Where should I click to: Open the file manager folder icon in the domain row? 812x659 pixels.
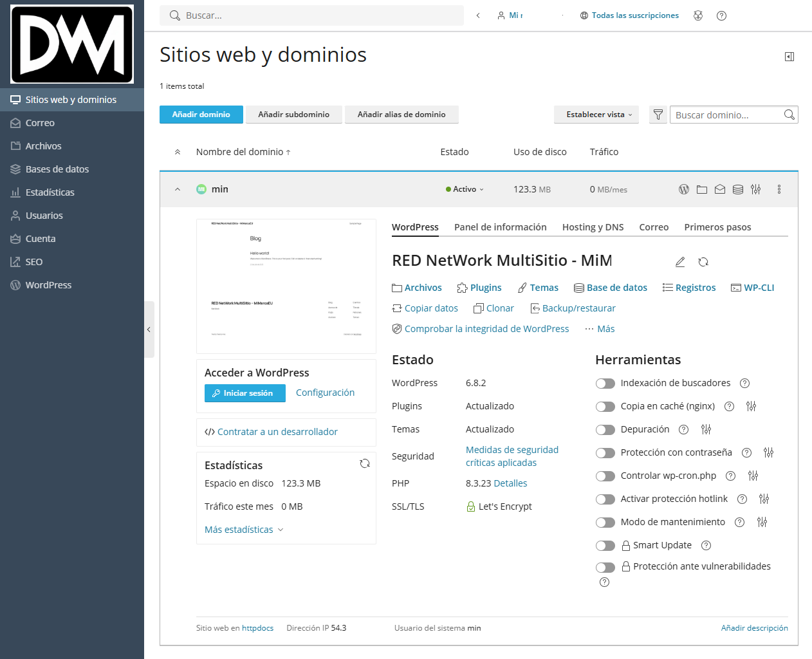(x=702, y=189)
